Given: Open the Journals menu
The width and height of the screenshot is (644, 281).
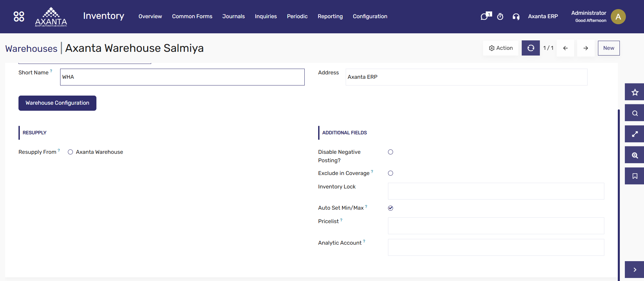Looking at the screenshot, I should click(x=233, y=16).
